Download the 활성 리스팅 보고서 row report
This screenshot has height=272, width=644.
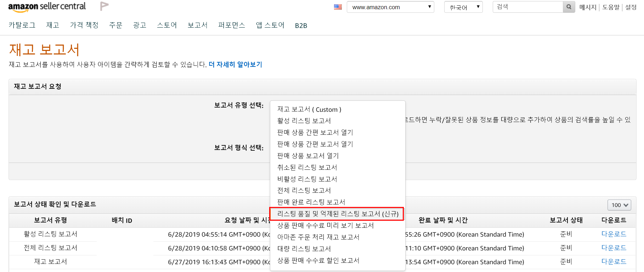click(614, 234)
